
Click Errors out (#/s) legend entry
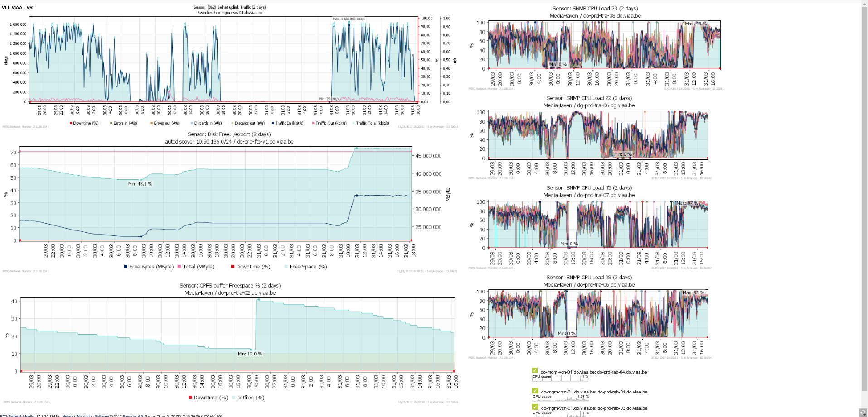(x=165, y=123)
